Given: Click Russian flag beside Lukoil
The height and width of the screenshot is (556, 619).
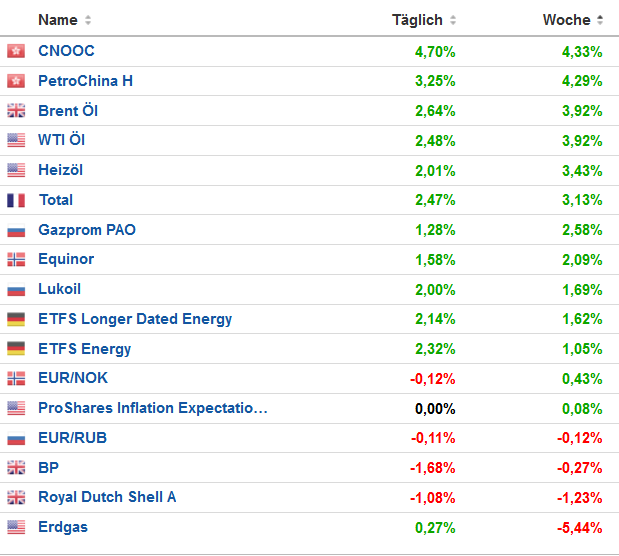Looking at the screenshot, I should pos(16,289).
